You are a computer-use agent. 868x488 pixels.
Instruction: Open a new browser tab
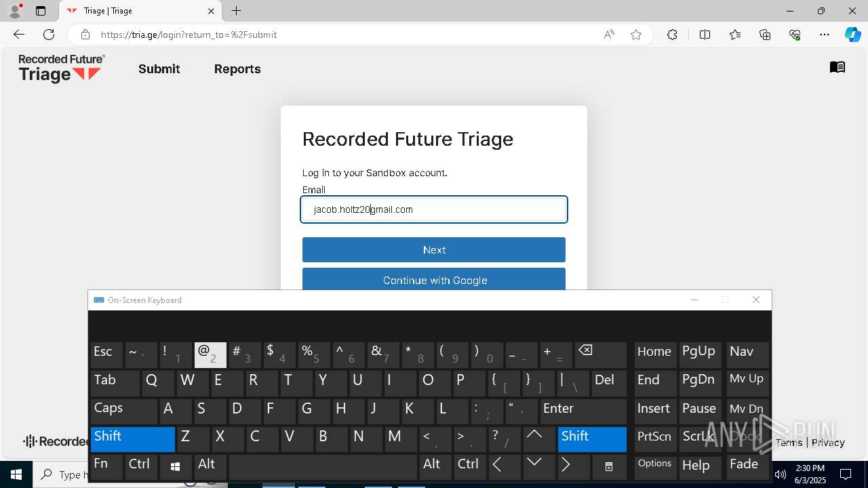pos(236,11)
